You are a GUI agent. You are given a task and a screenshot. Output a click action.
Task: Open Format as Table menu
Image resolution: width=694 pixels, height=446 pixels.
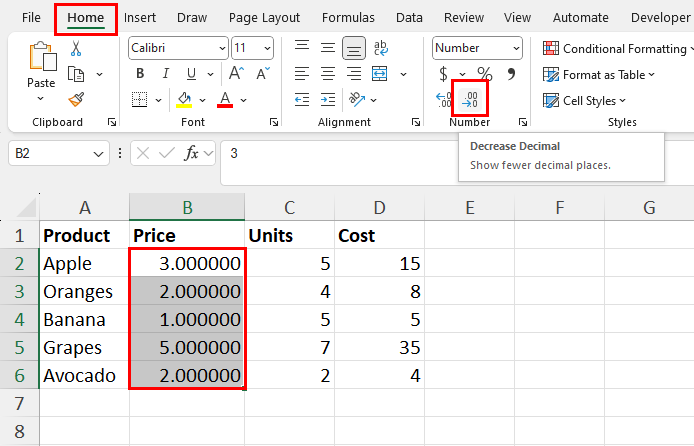[598, 74]
